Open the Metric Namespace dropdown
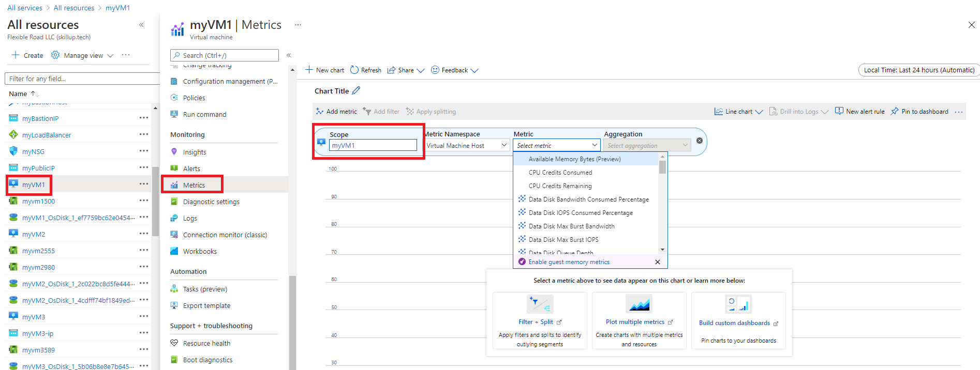This screenshot has height=370, width=980. [x=467, y=146]
